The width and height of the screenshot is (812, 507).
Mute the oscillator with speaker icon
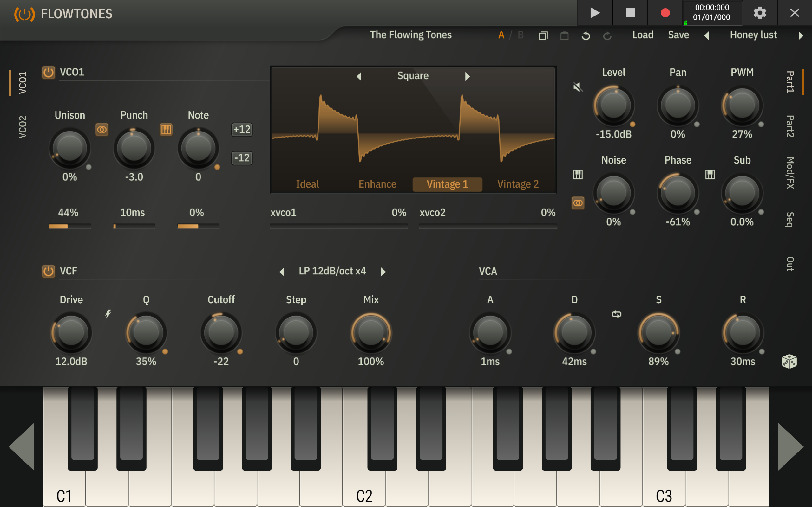[578, 87]
